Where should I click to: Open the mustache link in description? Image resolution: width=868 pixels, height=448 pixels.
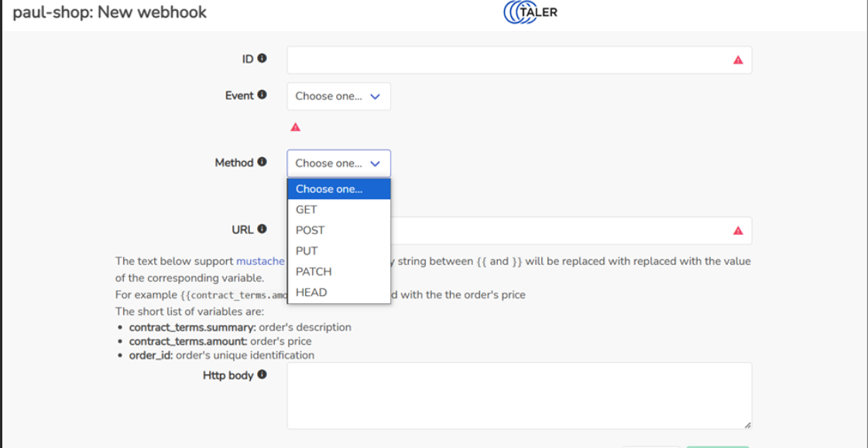pyautogui.click(x=260, y=261)
